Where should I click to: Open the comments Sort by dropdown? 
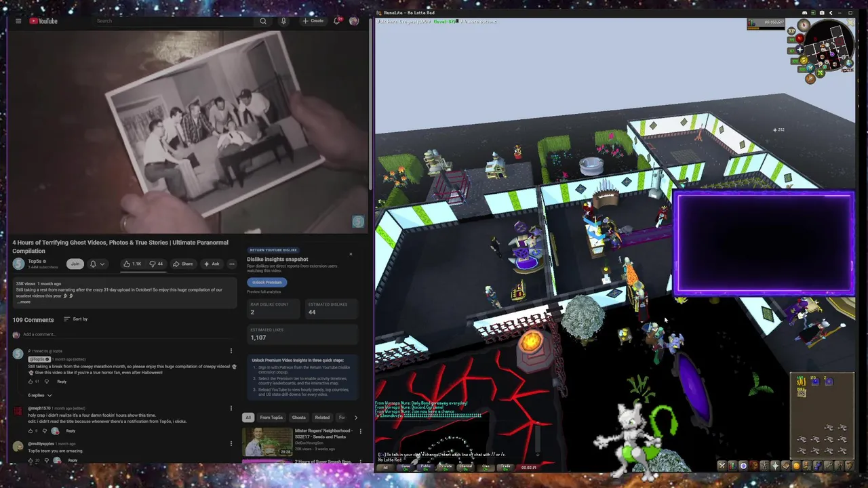point(75,319)
